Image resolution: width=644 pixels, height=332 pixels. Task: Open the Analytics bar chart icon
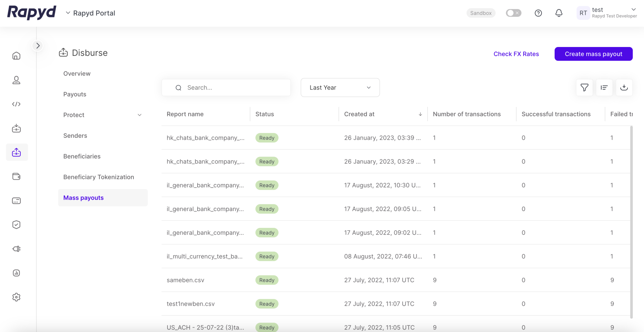coord(16,273)
